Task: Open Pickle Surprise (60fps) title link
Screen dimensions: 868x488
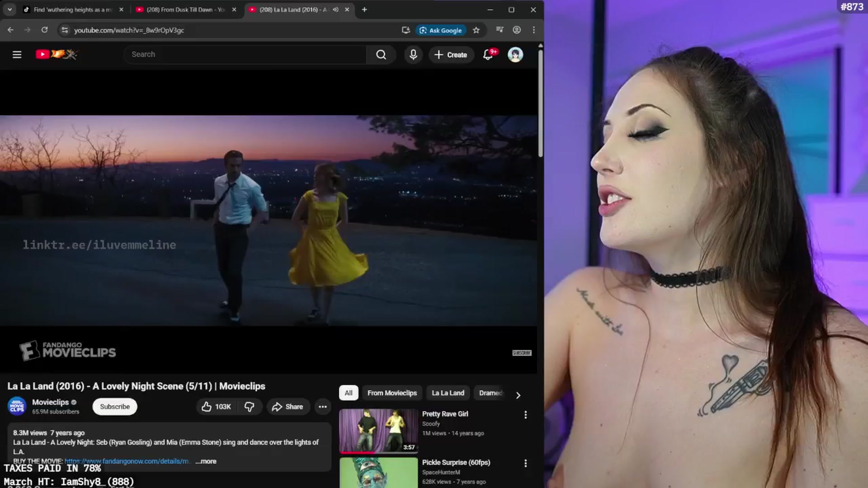Action: tap(456, 462)
